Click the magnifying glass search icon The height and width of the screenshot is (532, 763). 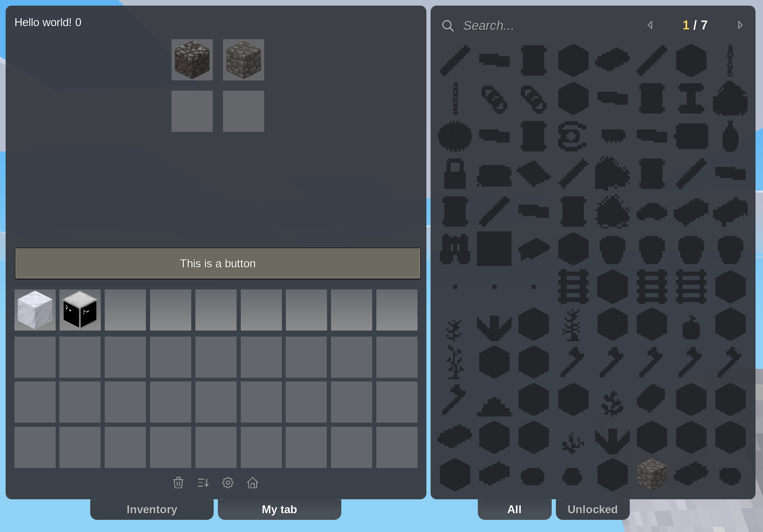point(447,26)
